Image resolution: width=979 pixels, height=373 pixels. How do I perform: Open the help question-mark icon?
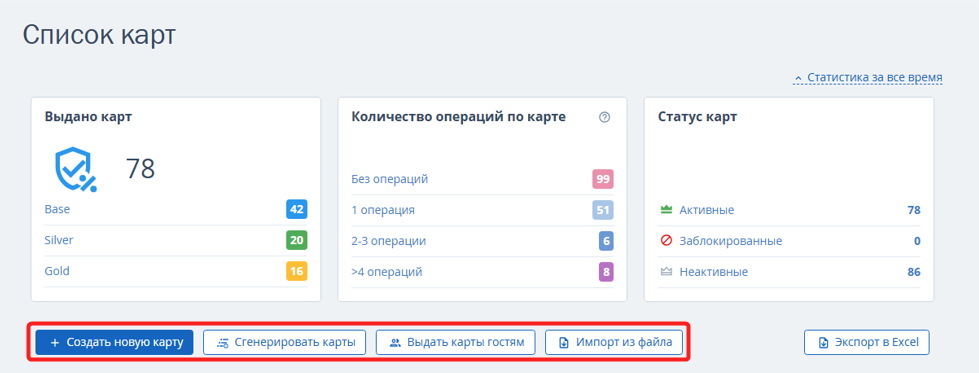click(604, 117)
